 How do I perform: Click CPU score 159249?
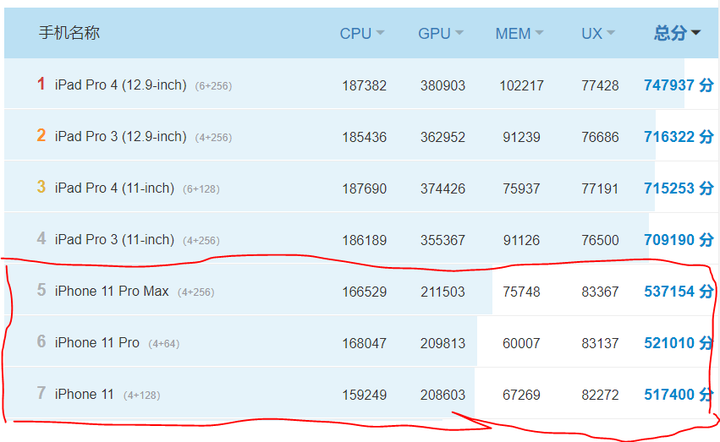364,395
